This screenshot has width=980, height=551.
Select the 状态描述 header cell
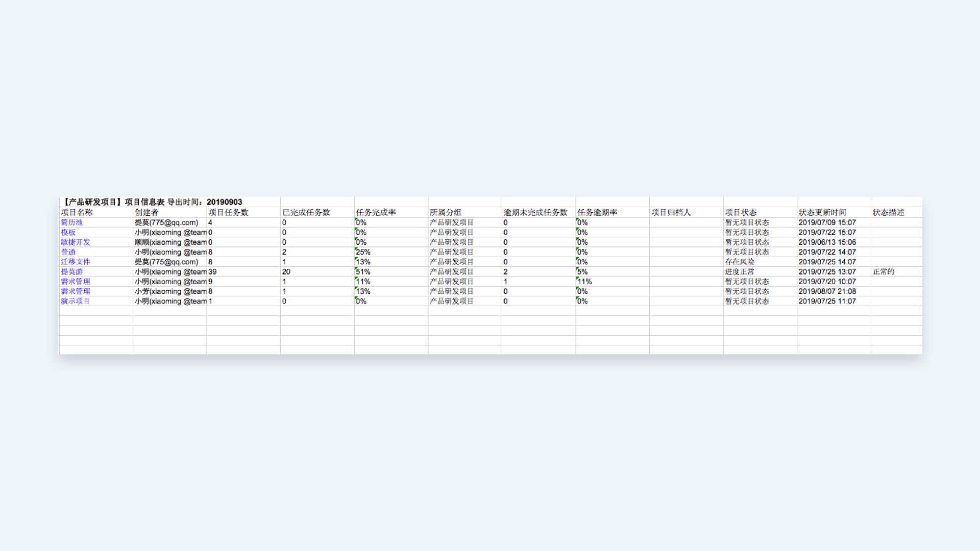896,212
